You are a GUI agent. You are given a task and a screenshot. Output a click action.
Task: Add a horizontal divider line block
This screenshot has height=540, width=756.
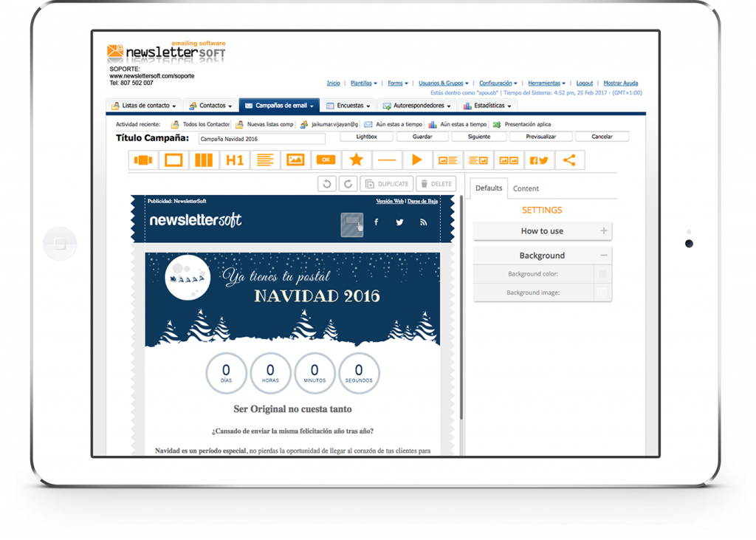(x=387, y=160)
